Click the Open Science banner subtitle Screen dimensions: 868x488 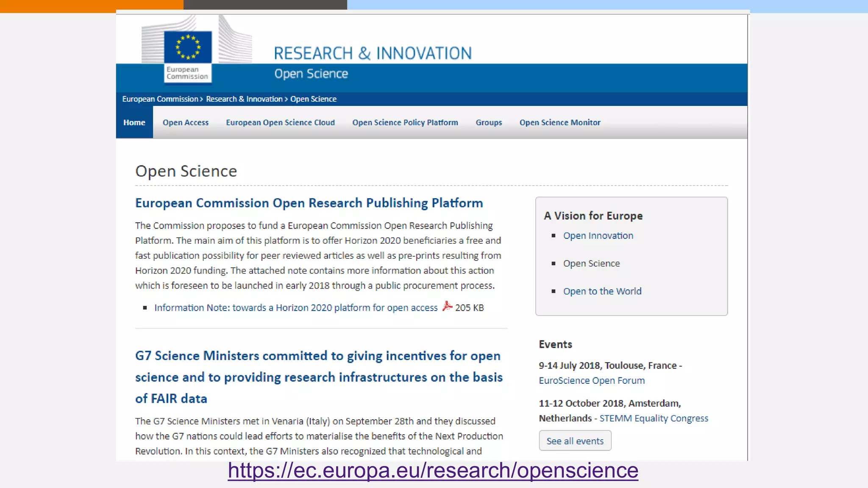(311, 74)
